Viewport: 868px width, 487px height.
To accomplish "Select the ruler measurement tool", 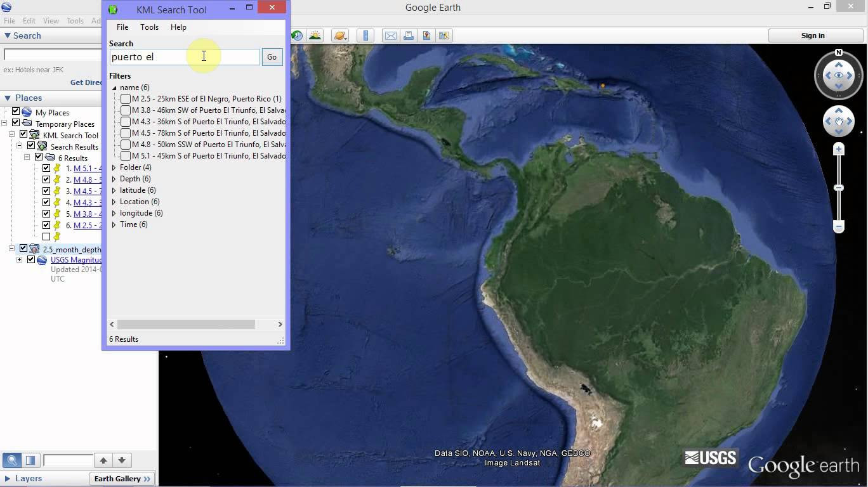I will click(x=365, y=36).
